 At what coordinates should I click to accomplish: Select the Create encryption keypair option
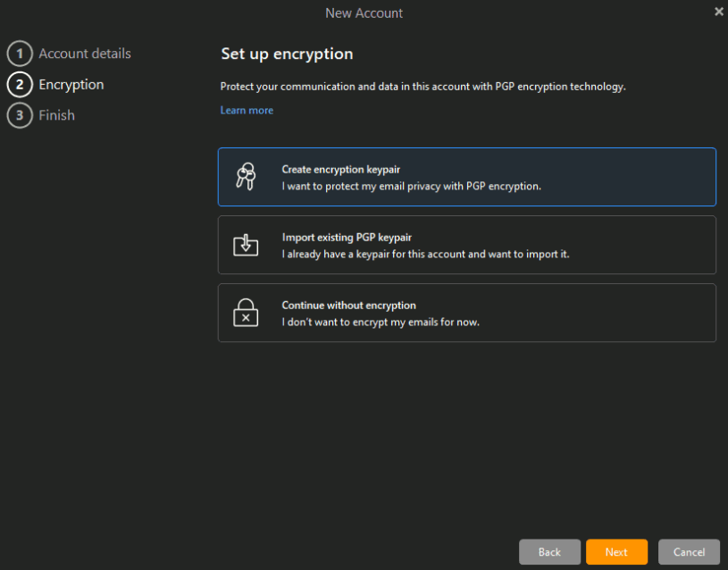click(x=466, y=177)
